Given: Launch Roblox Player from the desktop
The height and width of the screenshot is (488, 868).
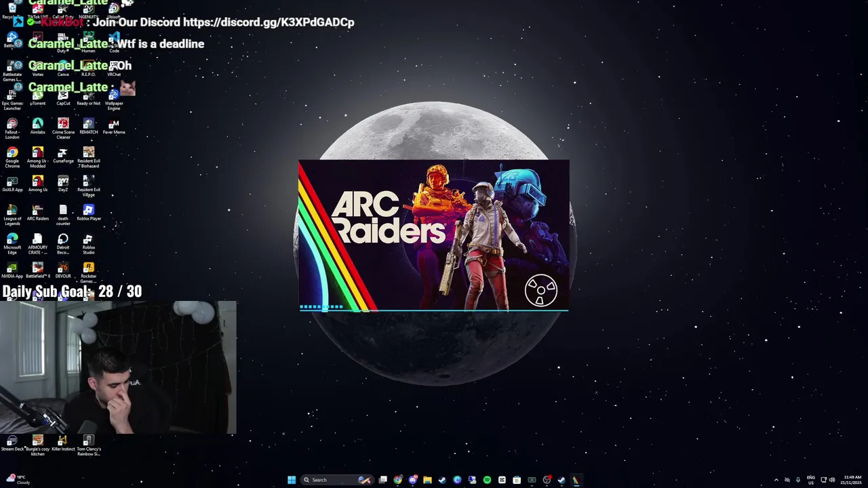Looking at the screenshot, I should tap(89, 213).
